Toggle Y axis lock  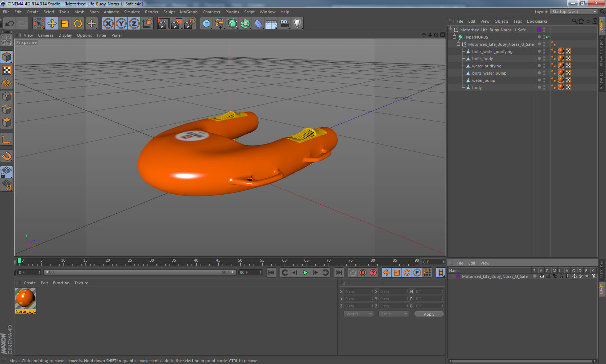(x=121, y=24)
